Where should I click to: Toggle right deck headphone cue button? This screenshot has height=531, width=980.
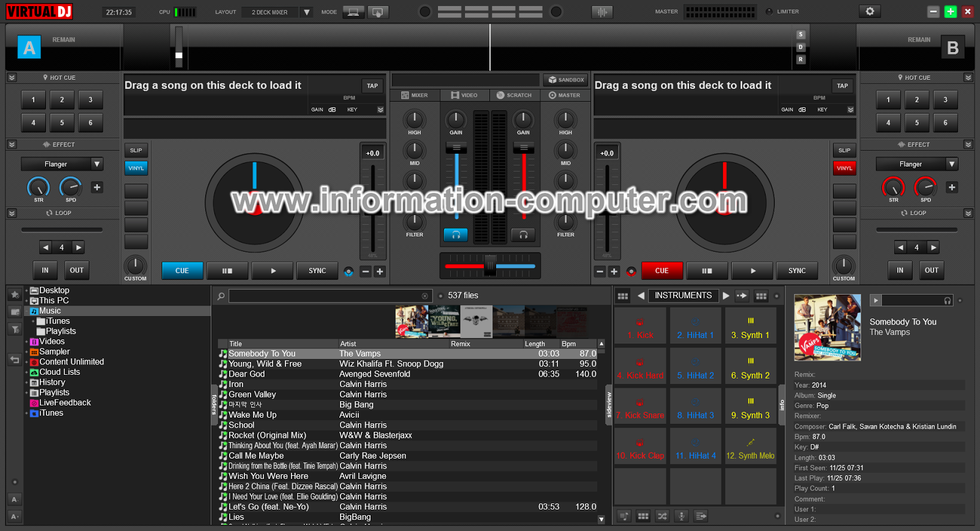pos(523,235)
